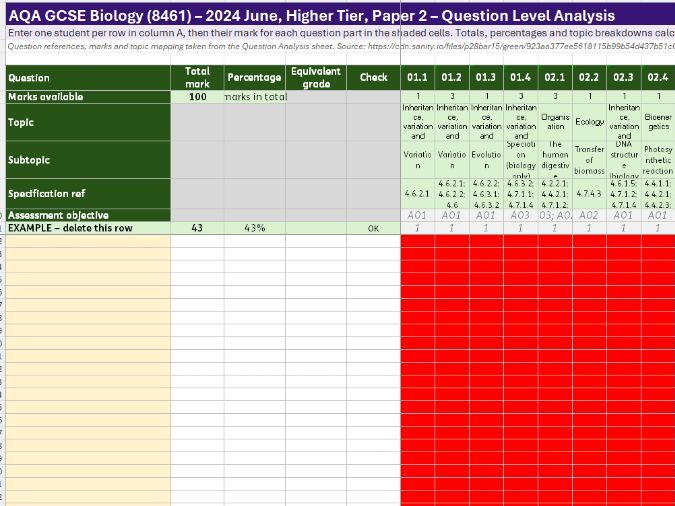Select the 'Total mark' header cell
675x506 pixels.
[x=197, y=78]
